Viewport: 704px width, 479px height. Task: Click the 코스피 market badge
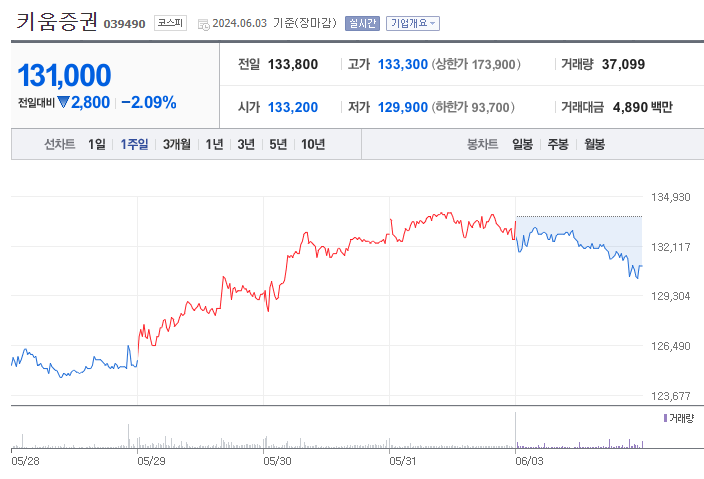point(170,23)
